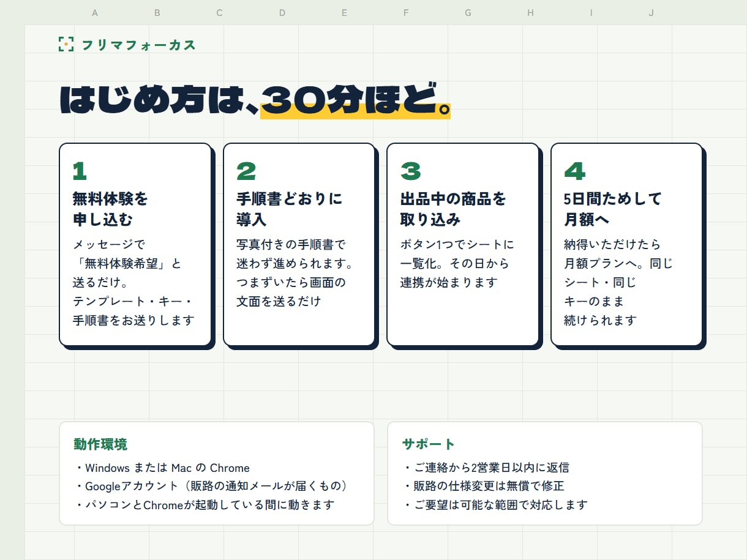
Task: Click the heading 5日間ためして月額へ
Action: tap(613, 209)
